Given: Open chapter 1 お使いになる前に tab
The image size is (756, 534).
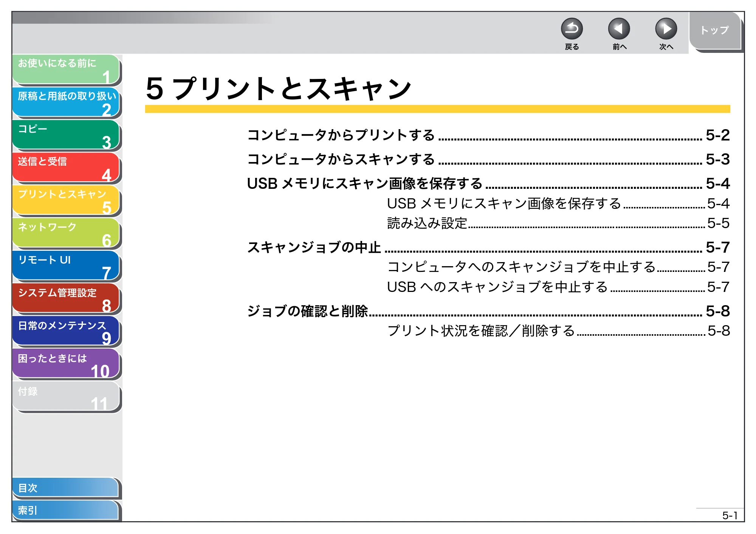Looking at the screenshot, I should [66, 69].
